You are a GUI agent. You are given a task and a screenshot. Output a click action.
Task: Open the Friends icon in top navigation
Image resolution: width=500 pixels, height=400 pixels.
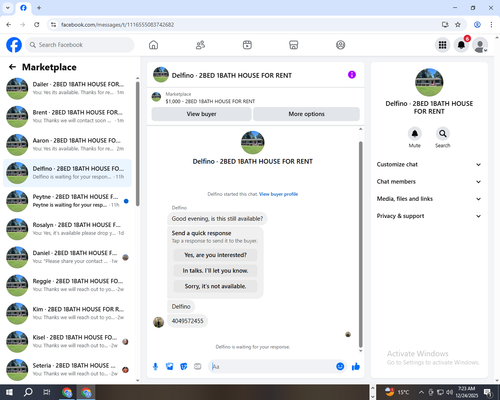pyautogui.click(x=200, y=45)
